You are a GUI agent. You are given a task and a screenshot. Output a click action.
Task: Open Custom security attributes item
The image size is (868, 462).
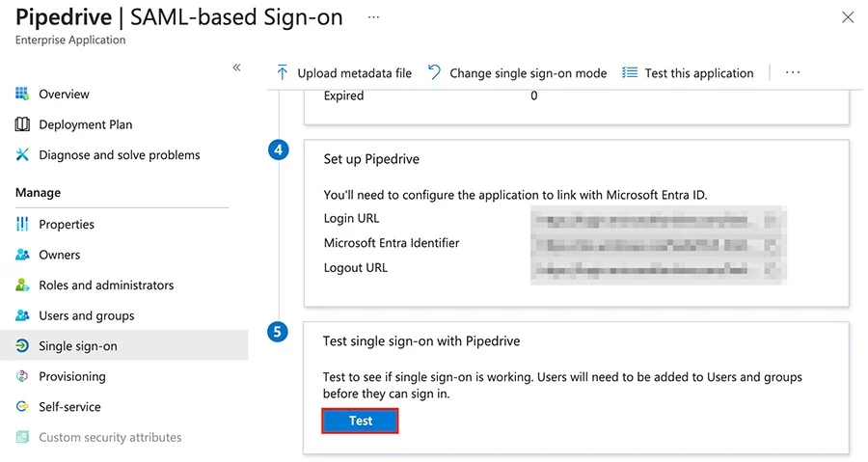point(110,437)
